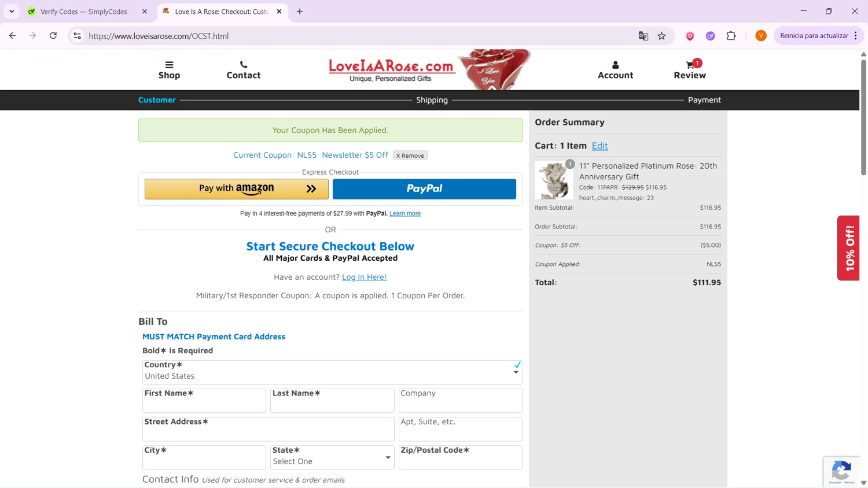Switch to the Love Is A Rose Checkout tab
This screenshot has height=488, width=868.
tap(222, 12)
